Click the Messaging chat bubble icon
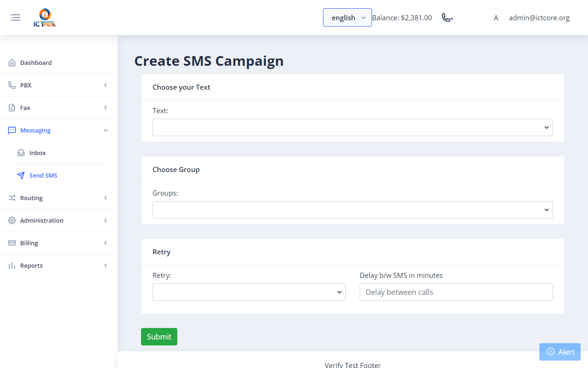Image resolution: width=588 pixels, height=368 pixels. point(12,130)
